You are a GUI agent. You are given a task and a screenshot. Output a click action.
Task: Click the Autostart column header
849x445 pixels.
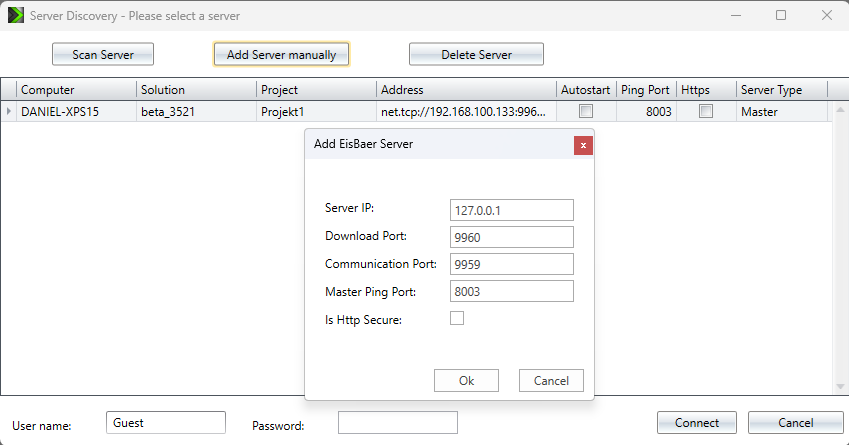[x=586, y=90]
